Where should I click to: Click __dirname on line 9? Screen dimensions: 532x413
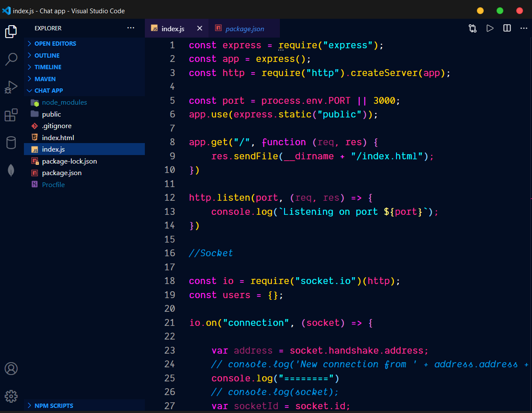pyautogui.click(x=309, y=156)
